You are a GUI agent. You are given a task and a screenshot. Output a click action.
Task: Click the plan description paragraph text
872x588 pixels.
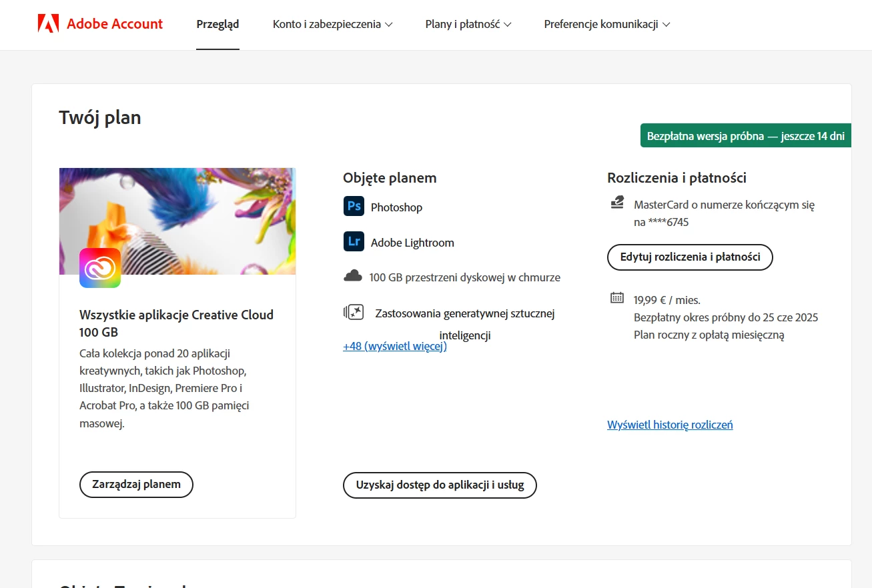[x=165, y=388]
